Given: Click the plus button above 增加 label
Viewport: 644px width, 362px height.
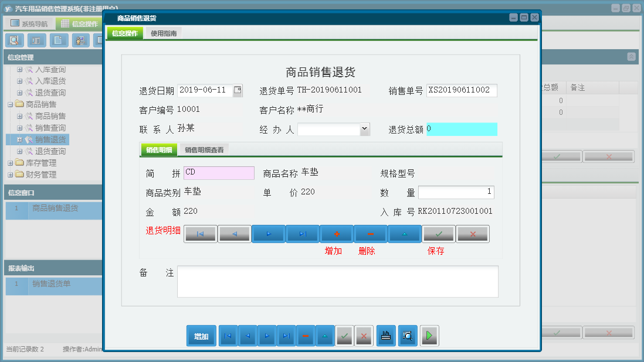Looking at the screenshot, I should pyautogui.click(x=337, y=234).
